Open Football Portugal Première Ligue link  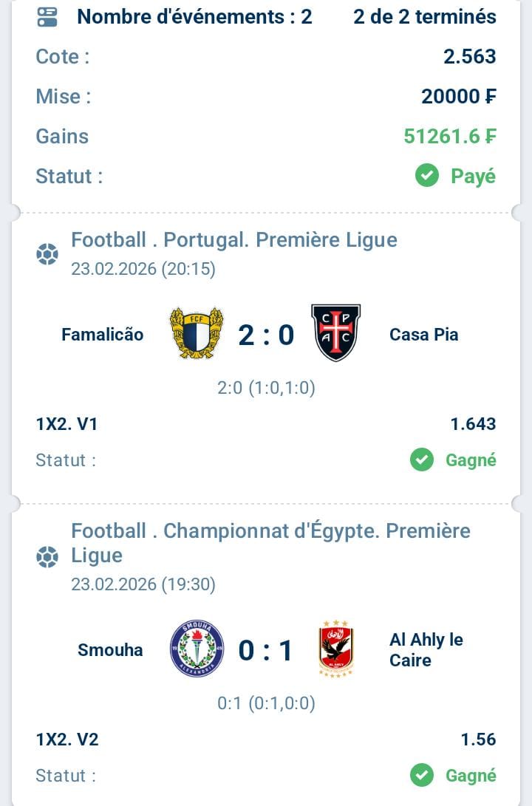coord(233,240)
